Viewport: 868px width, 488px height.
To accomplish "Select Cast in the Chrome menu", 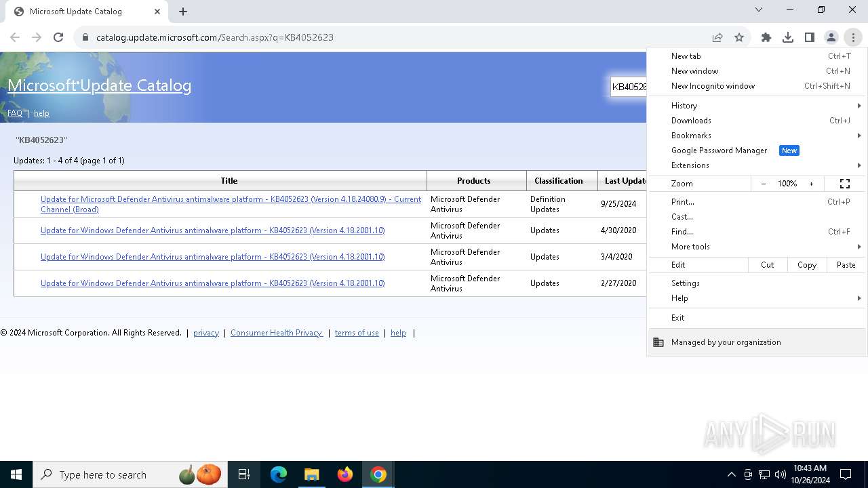I will coord(757,217).
